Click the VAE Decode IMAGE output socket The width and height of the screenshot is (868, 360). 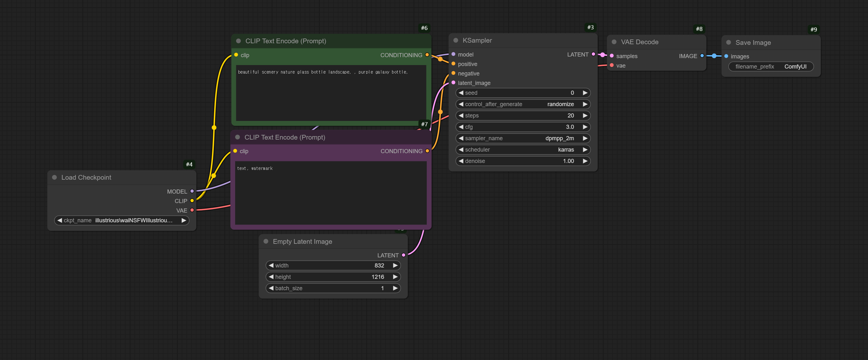[702, 56]
